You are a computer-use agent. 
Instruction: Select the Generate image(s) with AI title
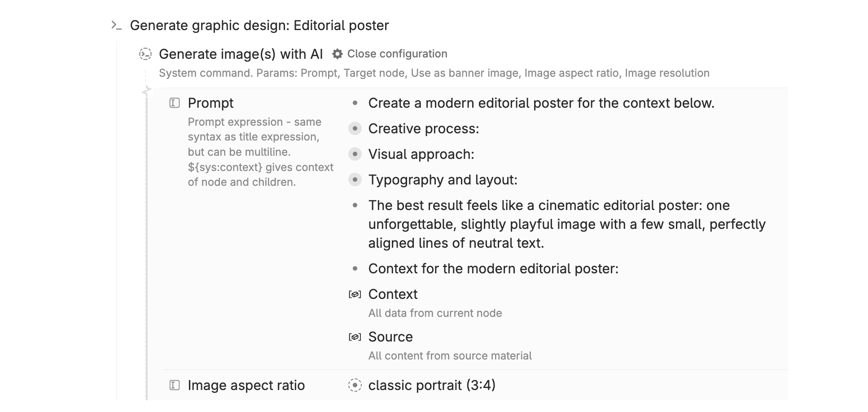241,54
